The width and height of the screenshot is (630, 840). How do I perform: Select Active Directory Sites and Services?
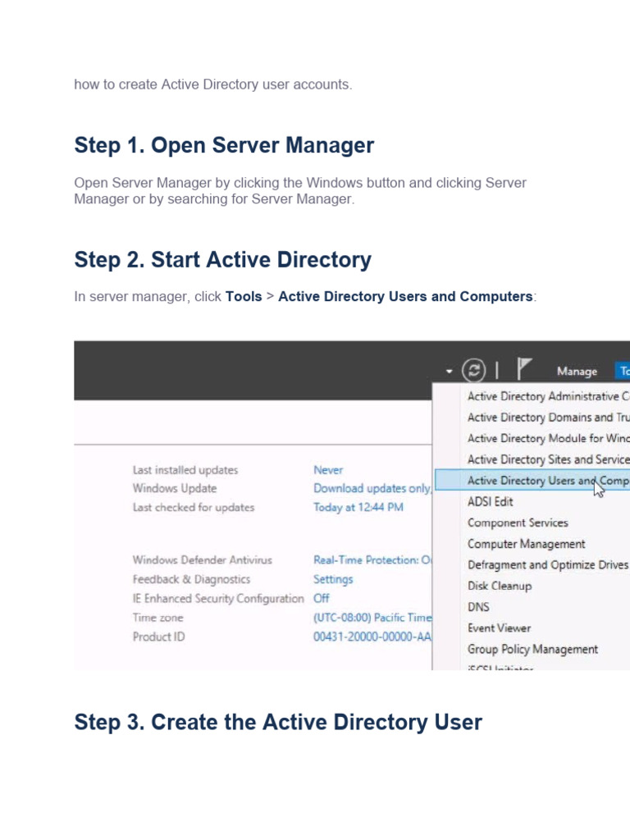click(548, 459)
